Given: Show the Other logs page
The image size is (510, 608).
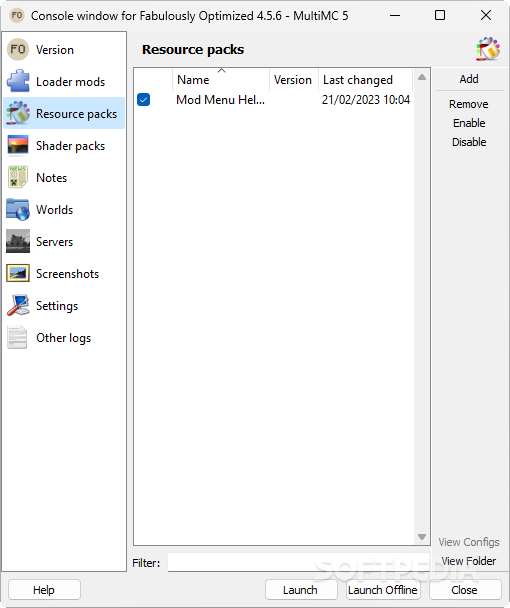Looking at the screenshot, I should pos(63,338).
